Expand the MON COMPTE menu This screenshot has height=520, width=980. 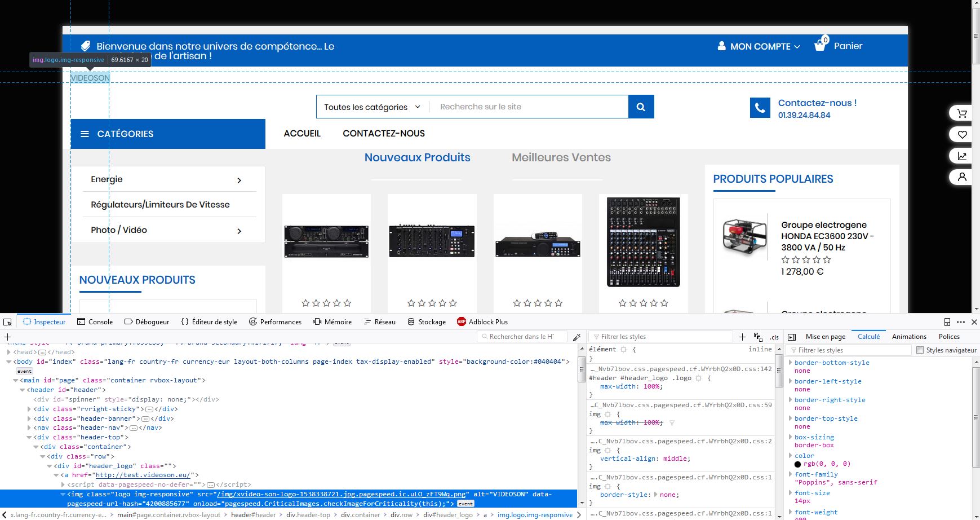point(759,46)
